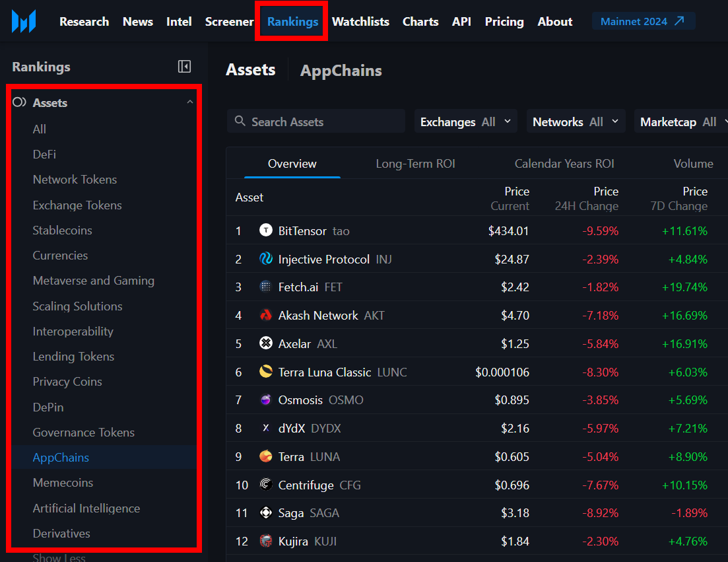Select Memecoins in the sidebar
This screenshot has height=562, width=728.
(63, 483)
